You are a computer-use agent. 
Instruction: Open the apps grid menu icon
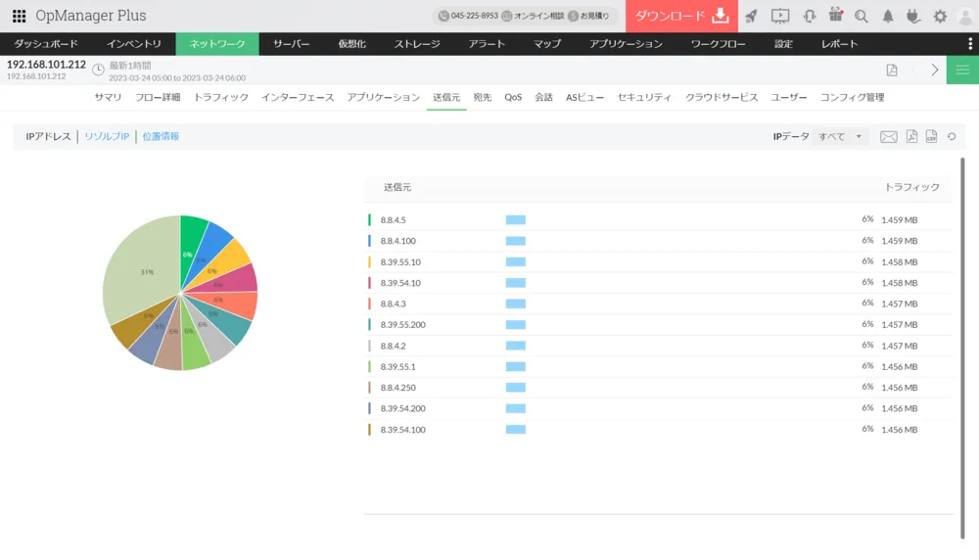click(x=19, y=16)
